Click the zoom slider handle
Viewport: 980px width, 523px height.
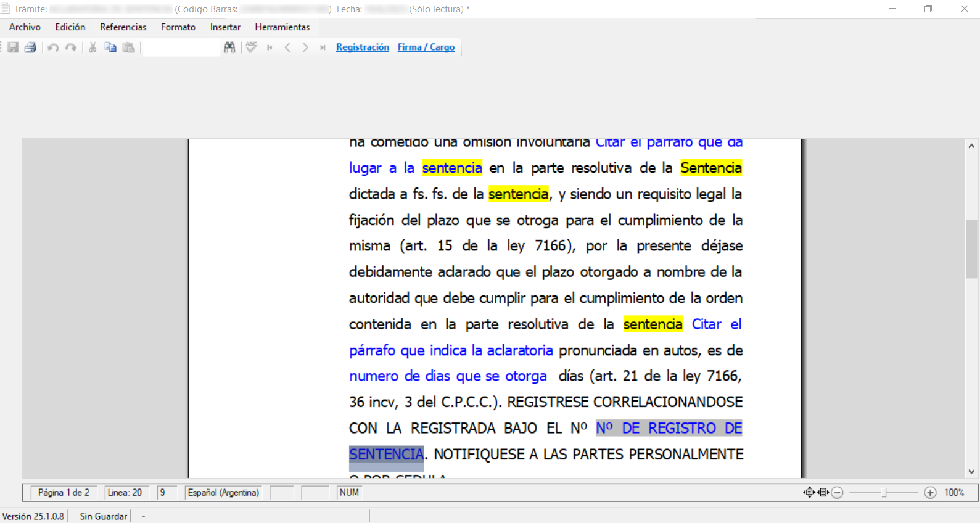tap(884, 492)
